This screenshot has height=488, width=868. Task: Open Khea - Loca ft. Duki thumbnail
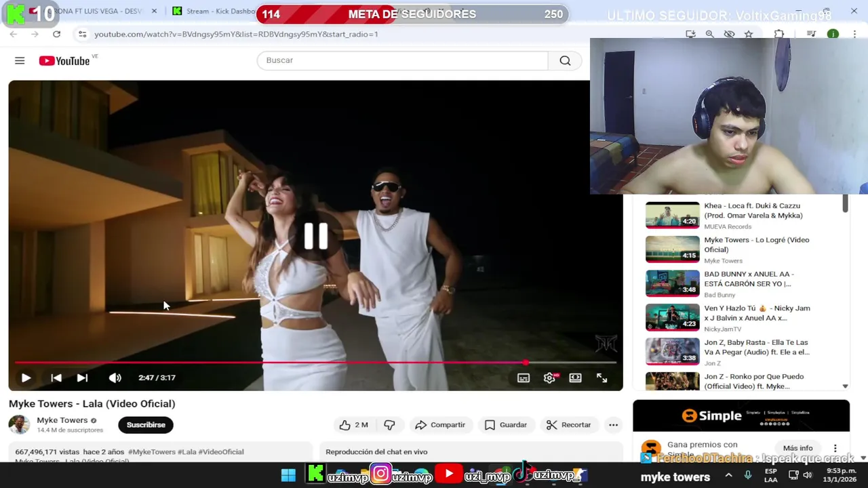click(672, 215)
